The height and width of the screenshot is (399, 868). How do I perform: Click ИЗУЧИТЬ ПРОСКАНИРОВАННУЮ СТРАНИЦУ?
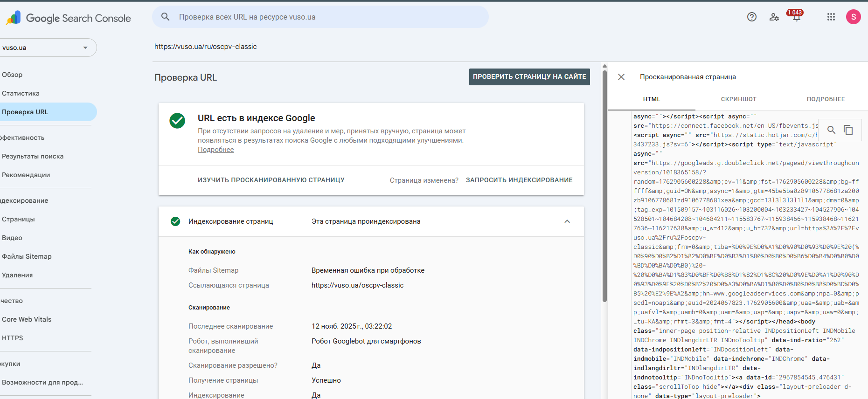tap(271, 180)
